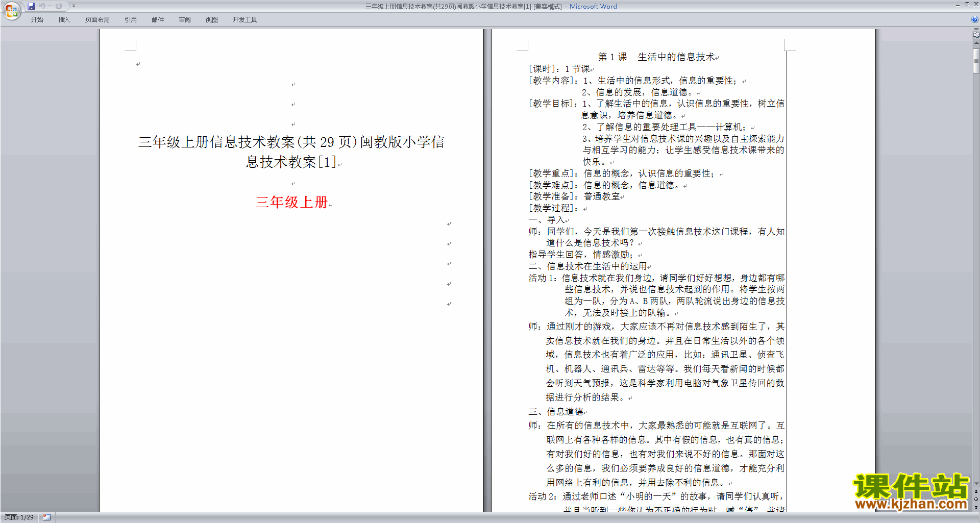Go to the 审阅 ribbon tab
The width and height of the screenshot is (980, 523).
[x=185, y=20]
